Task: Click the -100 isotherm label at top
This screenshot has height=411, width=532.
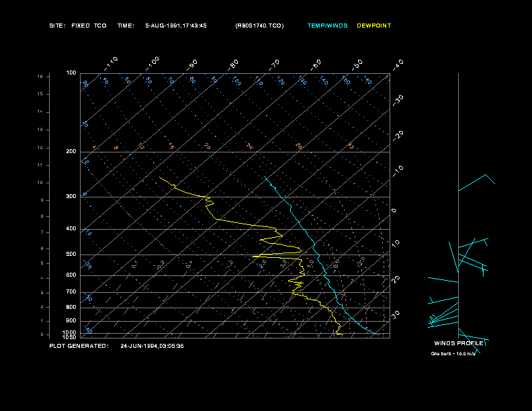Action: 152,64
